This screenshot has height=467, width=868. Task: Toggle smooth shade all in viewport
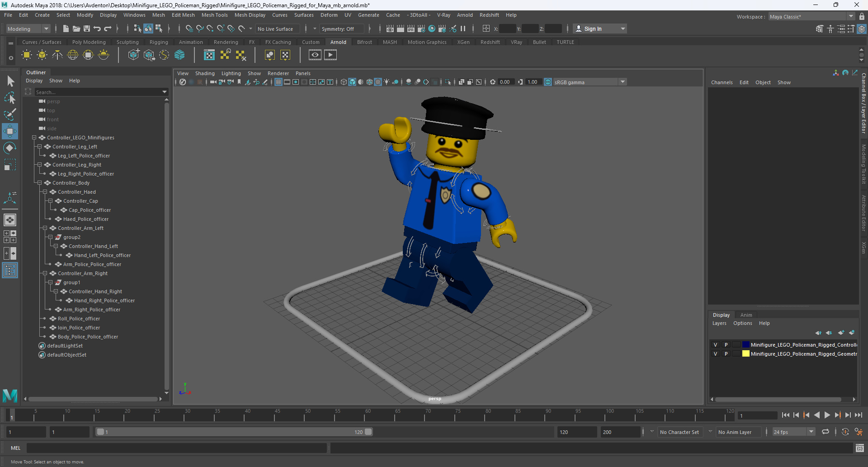(352, 82)
